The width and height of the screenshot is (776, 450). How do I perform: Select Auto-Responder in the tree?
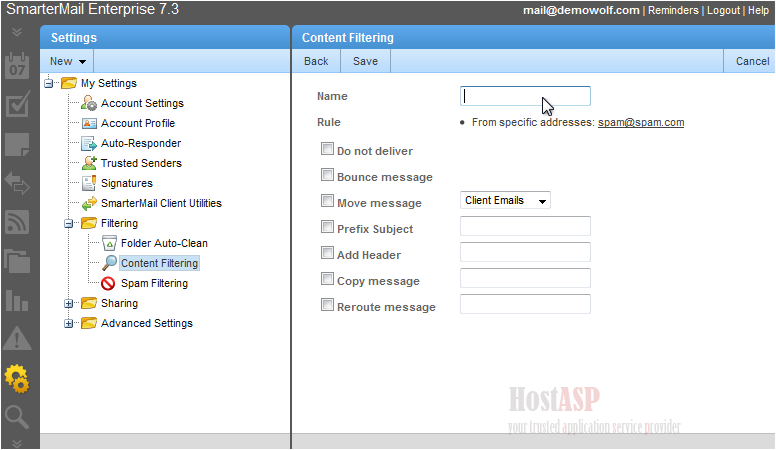pyautogui.click(x=141, y=143)
